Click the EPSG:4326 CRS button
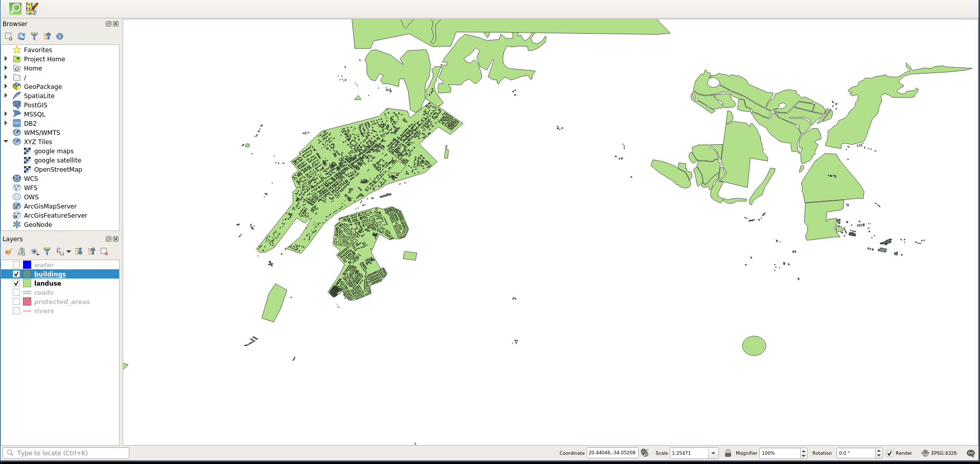The height and width of the screenshot is (464, 980). click(939, 453)
